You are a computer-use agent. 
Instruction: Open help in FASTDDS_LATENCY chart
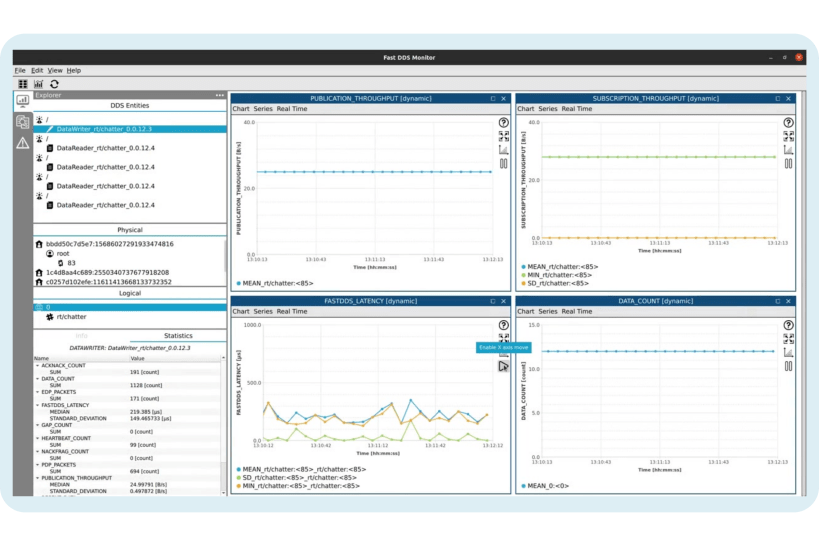point(504,325)
